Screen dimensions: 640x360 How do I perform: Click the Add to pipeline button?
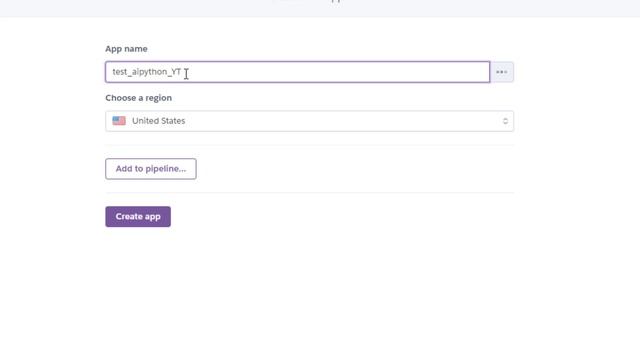click(x=151, y=169)
